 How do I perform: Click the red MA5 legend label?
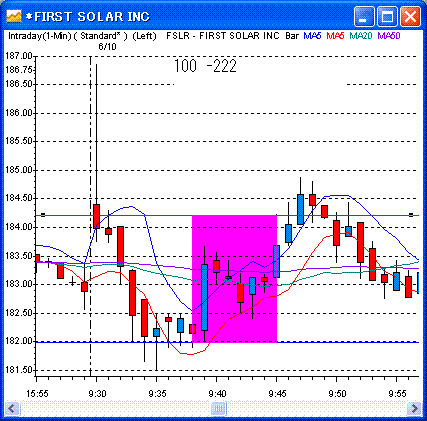point(335,36)
